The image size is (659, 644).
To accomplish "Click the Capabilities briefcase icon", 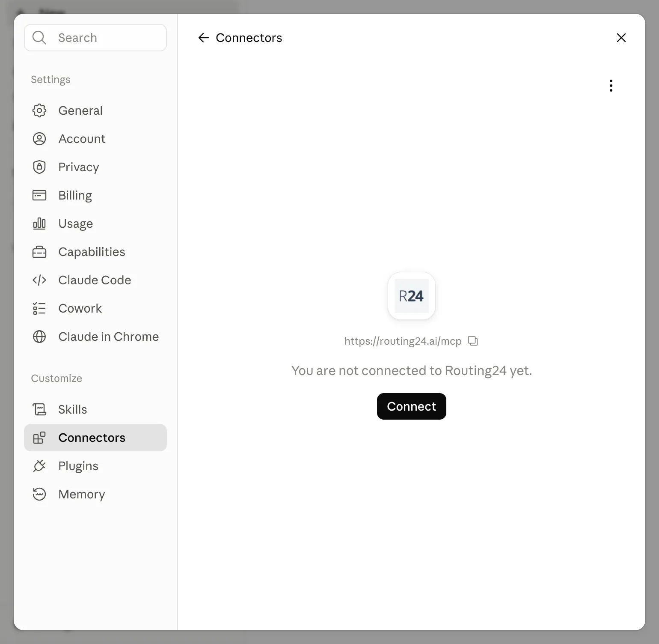I will coord(39,252).
